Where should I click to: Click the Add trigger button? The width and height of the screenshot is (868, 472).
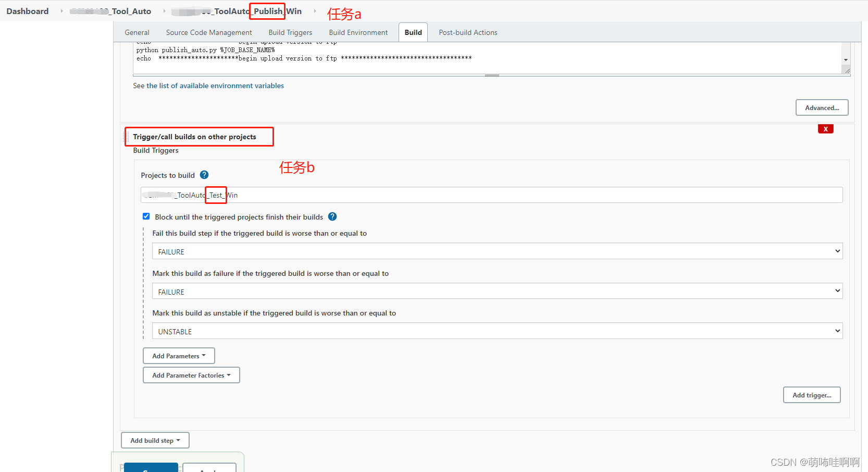coord(811,395)
